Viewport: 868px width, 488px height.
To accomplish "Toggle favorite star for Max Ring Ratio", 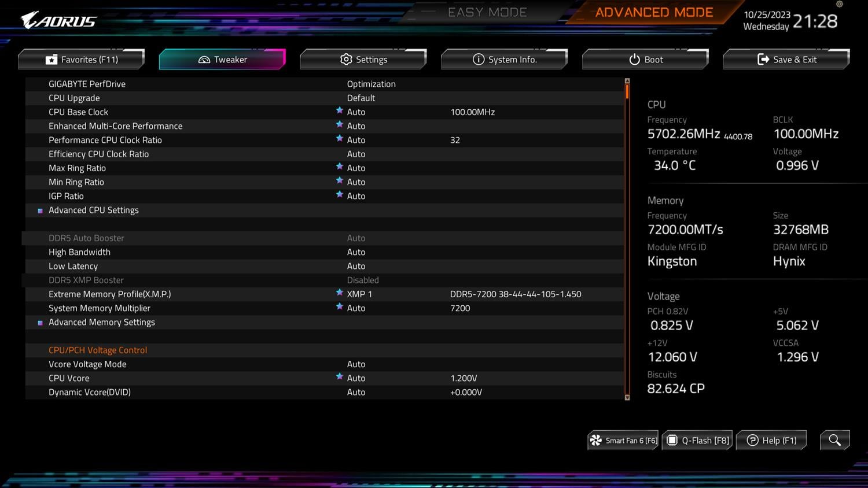I will coord(340,167).
